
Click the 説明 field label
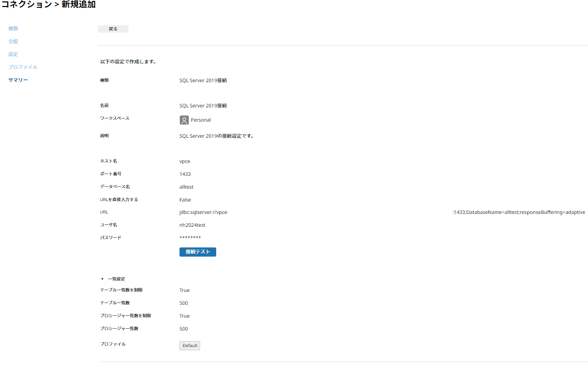pos(105,136)
